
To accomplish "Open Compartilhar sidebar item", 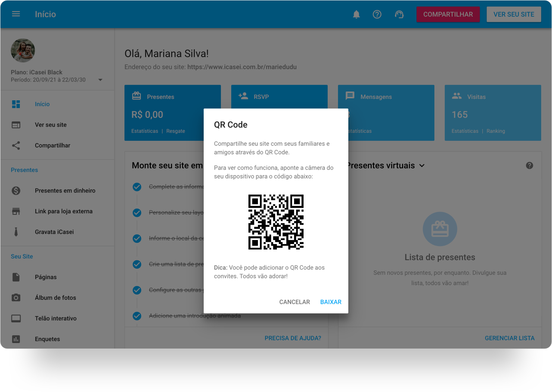I will tap(53, 145).
